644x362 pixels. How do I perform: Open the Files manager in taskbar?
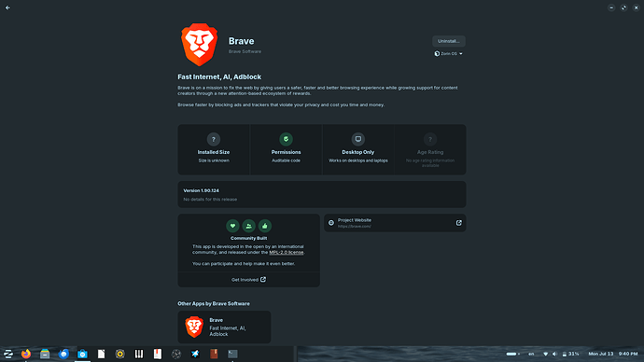click(45, 354)
